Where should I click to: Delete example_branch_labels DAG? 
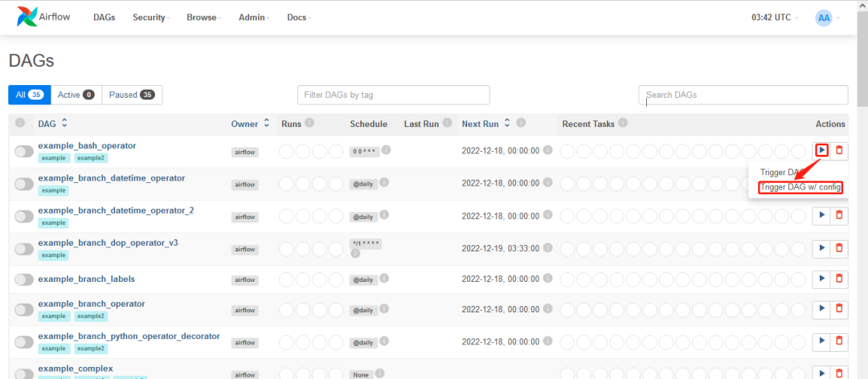(839, 279)
